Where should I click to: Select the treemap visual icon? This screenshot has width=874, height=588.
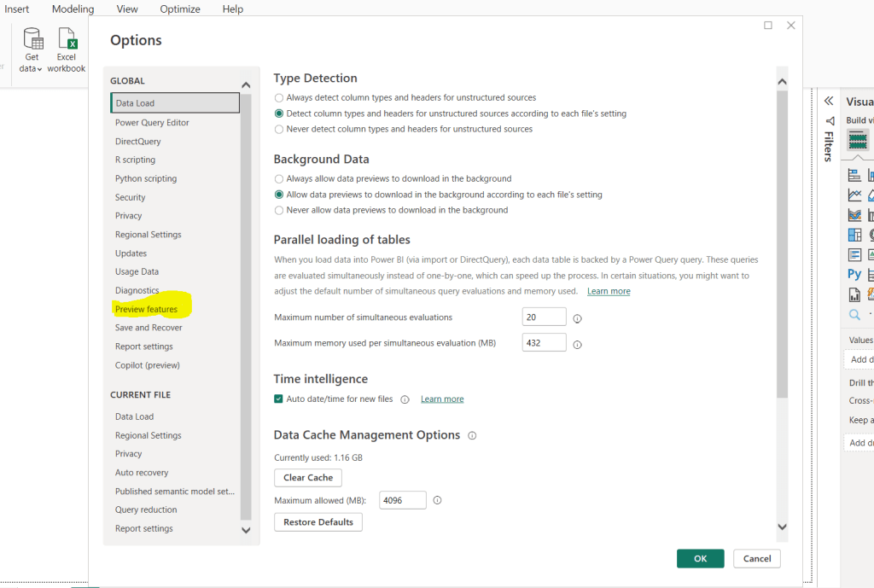point(854,235)
